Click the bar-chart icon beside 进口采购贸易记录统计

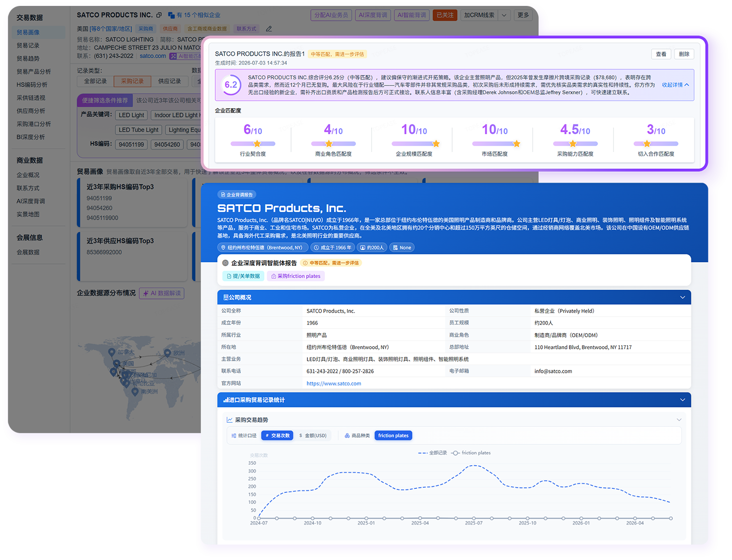tap(226, 400)
